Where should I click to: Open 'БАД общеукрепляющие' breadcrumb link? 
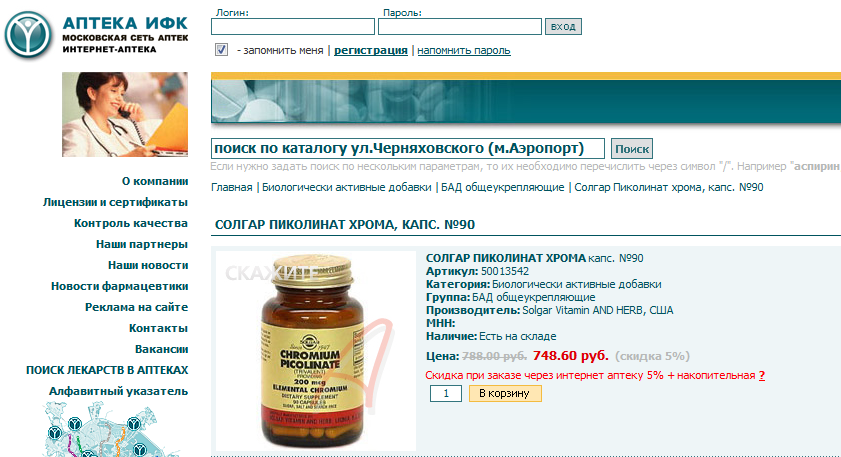(x=503, y=187)
